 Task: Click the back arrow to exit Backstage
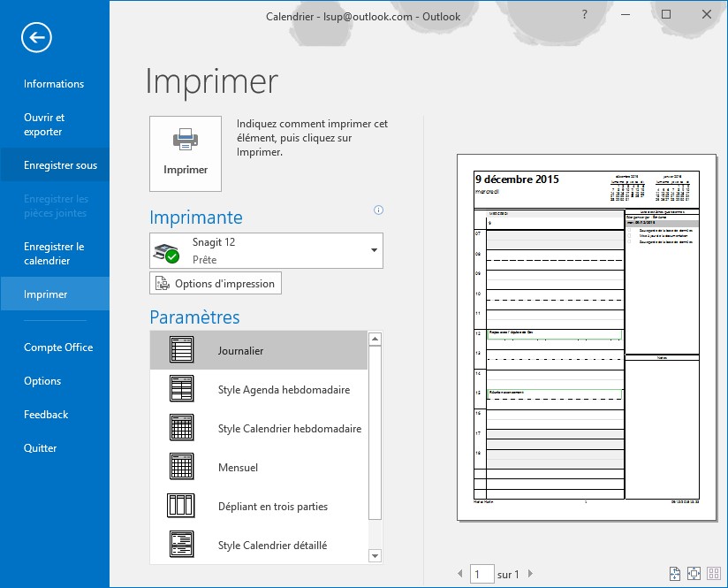(37, 37)
